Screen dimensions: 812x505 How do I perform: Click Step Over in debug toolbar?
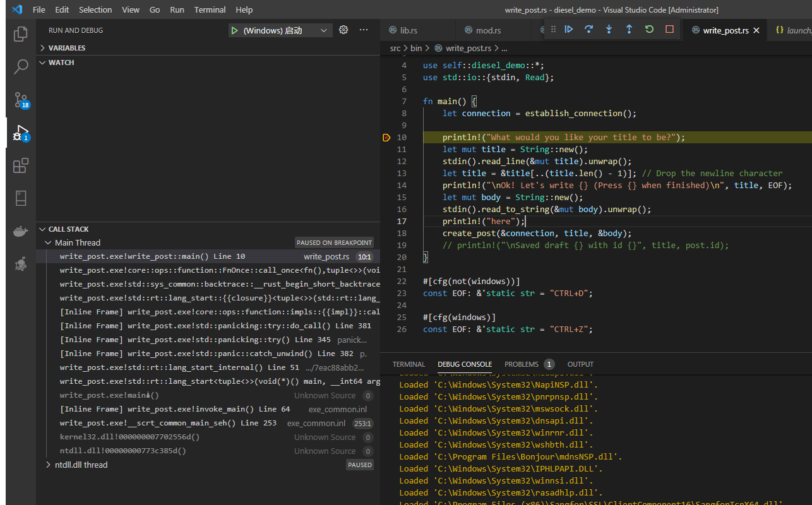coord(588,29)
